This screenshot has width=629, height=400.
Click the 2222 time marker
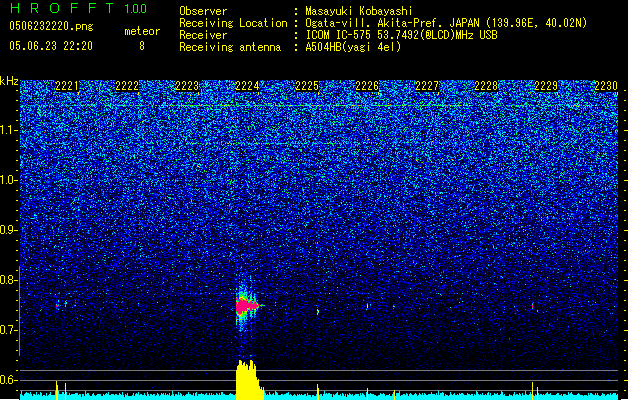127,86
